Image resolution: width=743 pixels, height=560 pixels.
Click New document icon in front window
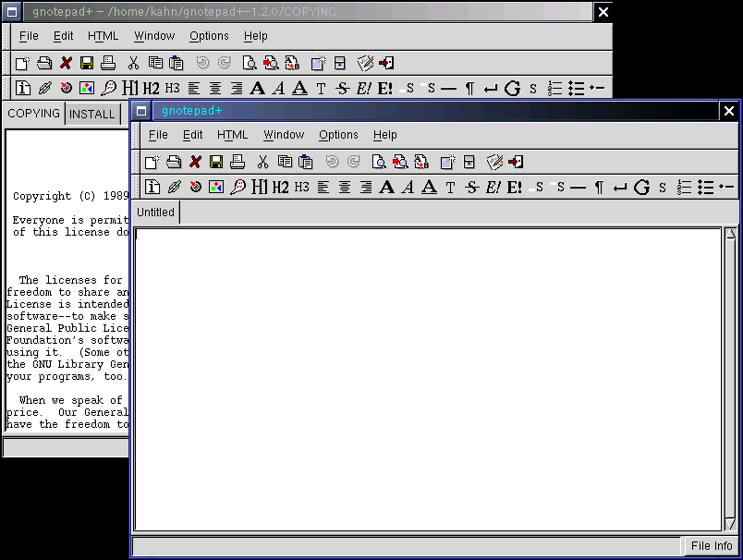coord(152,162)
